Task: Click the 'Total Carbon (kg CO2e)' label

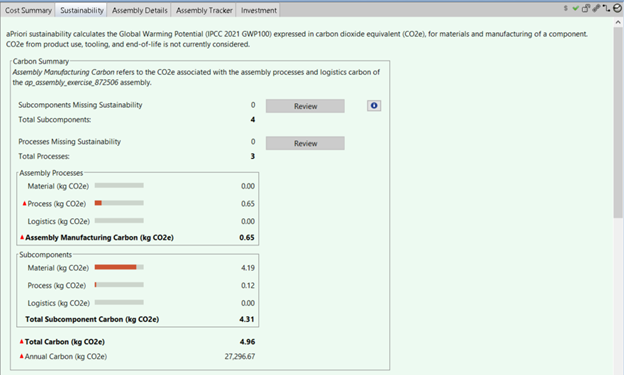Action: click(x=65, y=342)
